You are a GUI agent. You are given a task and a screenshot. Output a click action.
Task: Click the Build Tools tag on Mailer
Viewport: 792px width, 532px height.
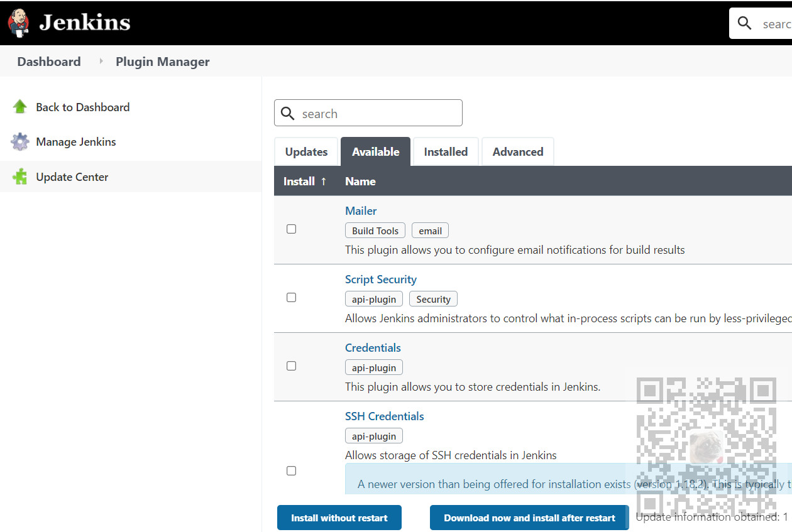click(x=375, y=231)
